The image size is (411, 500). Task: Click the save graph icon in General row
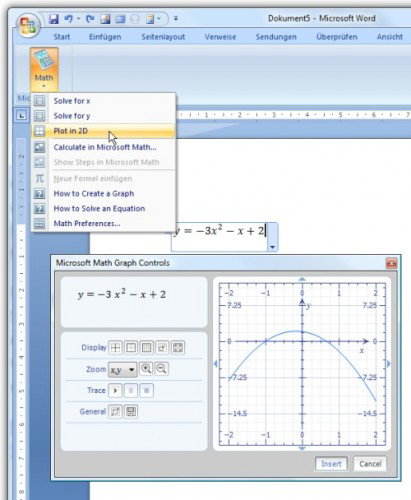tap(131, 412)
